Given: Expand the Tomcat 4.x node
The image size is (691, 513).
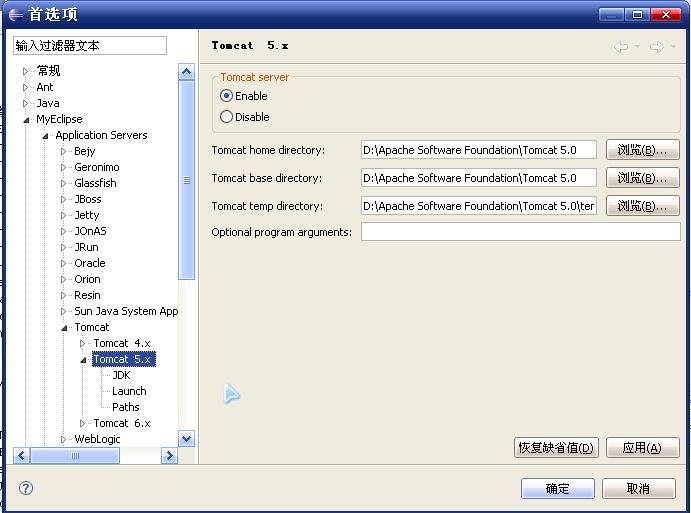Looking at the screenshot, I should click(x=82, y=343).
